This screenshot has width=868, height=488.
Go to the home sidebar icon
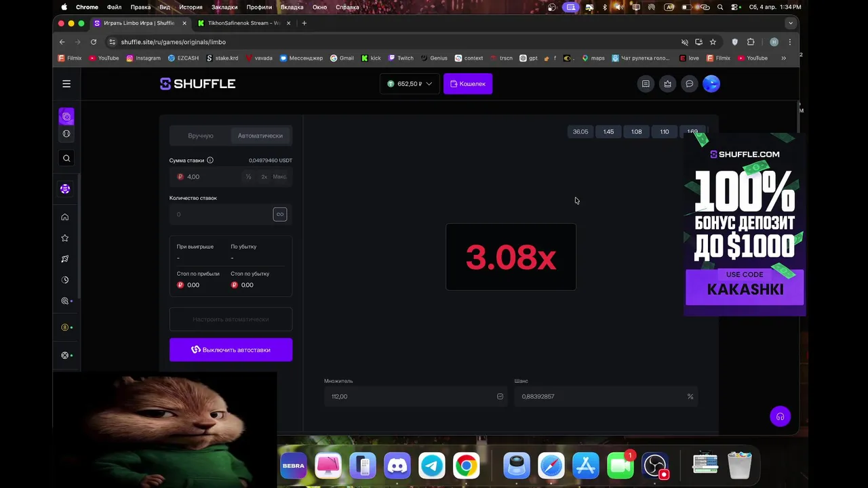[x=65, y=217]
